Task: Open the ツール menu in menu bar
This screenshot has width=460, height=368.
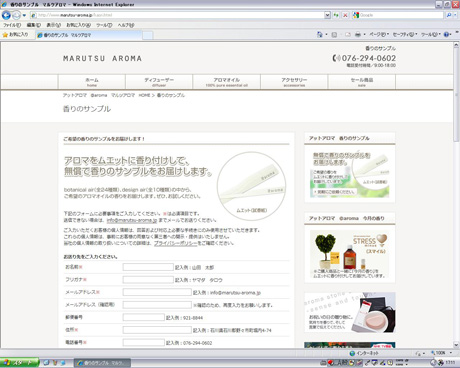Action: click(104, 25)
